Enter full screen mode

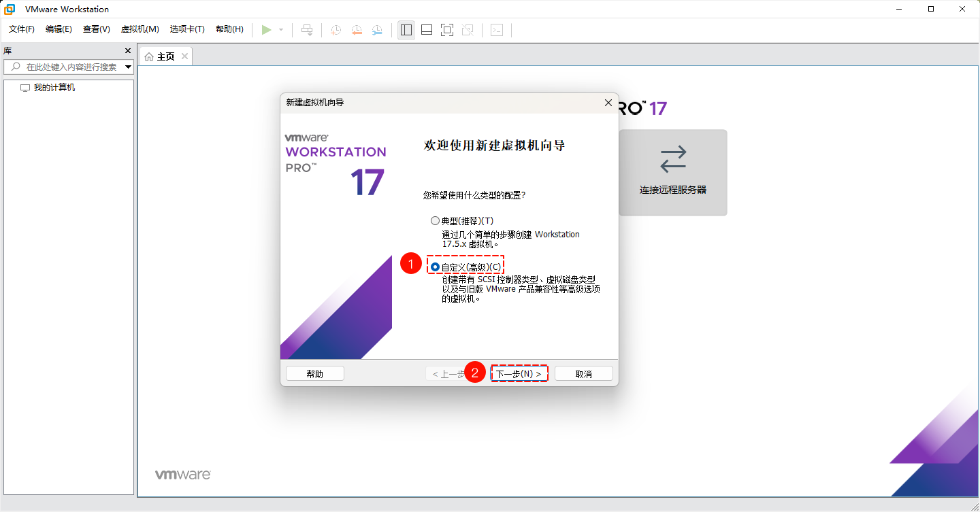click(446, 29)
